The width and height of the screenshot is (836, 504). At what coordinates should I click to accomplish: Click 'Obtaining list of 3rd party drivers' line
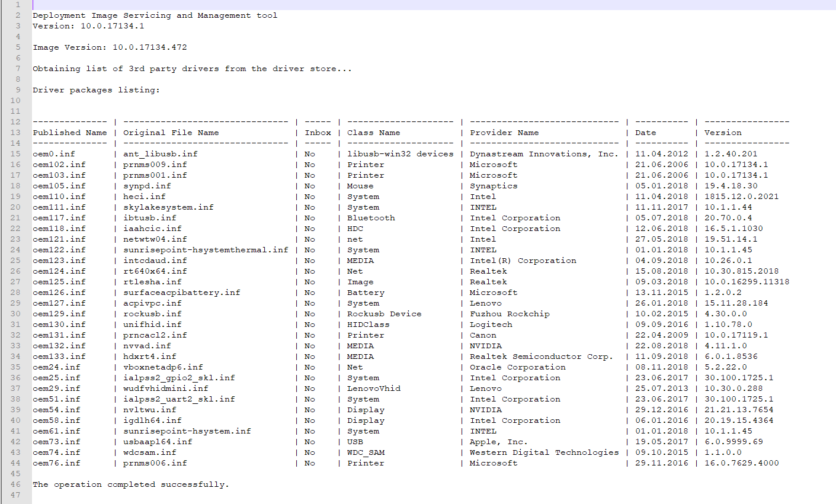[193, 69]
